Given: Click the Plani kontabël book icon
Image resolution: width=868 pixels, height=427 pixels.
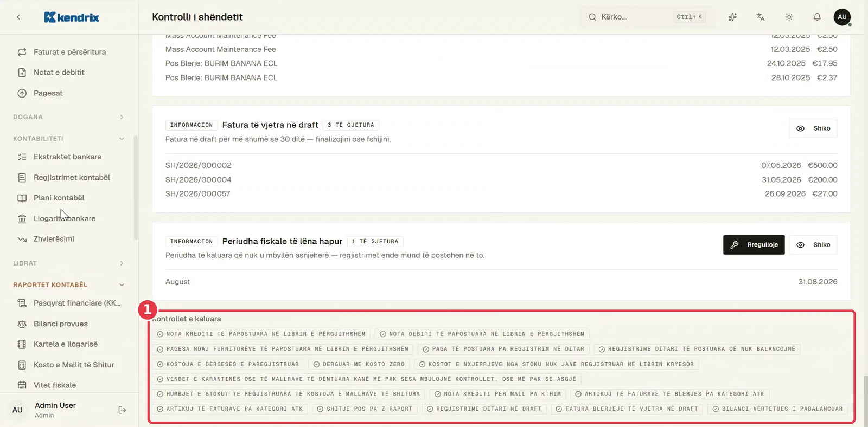Looking at the screenshot, I should [x=22, y=198].
